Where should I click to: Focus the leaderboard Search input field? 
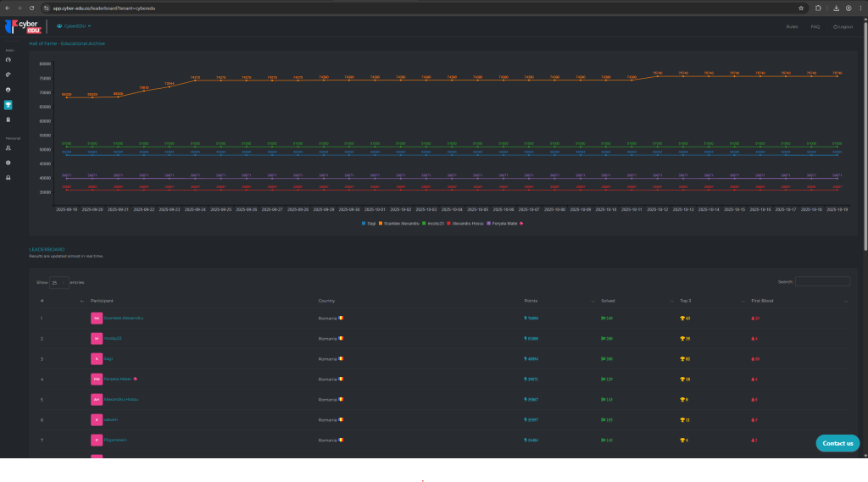click(822, 282)
